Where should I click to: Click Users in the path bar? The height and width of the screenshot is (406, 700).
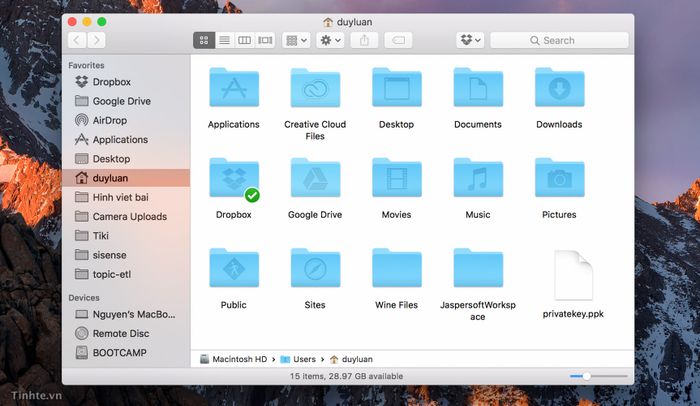pyautogui.click(x=303, y=358)
